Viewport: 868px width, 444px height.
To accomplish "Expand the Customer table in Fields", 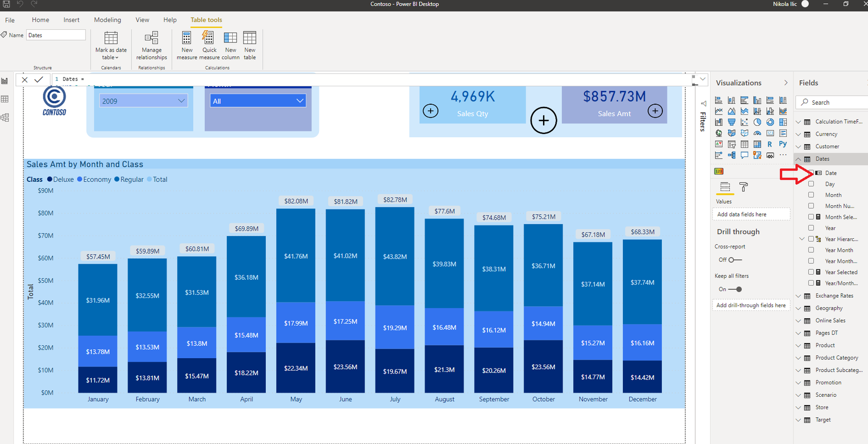I will (x=799, y=147).
